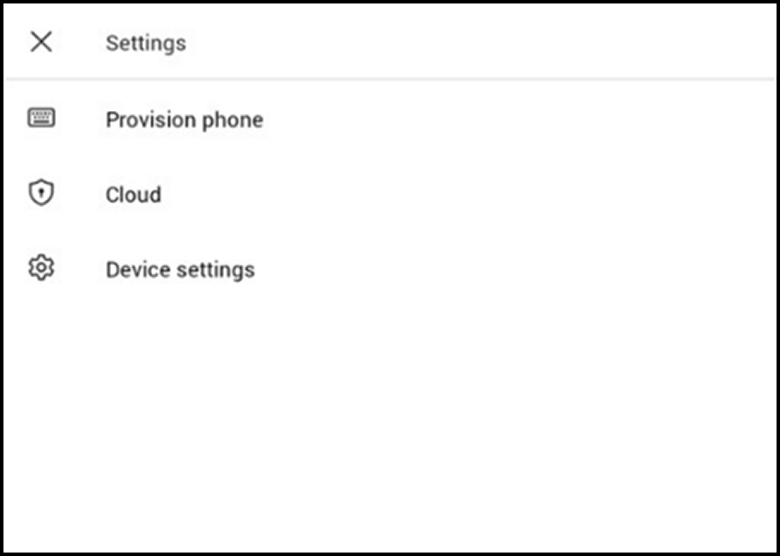Pick the middle Settings item, Cloud
780x556 pixels.
coord(133,195)
